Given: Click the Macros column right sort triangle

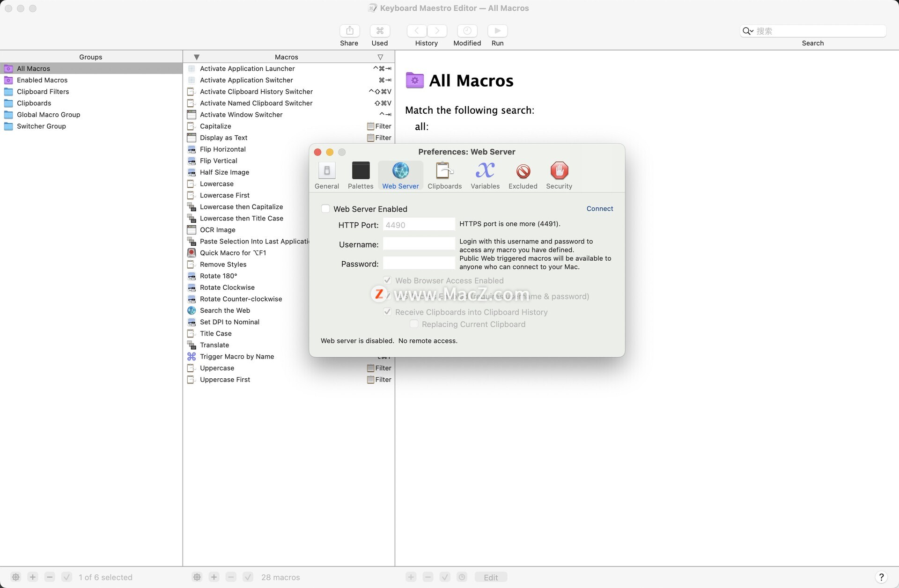Looking at the screenshot, I should pos(380,57).
